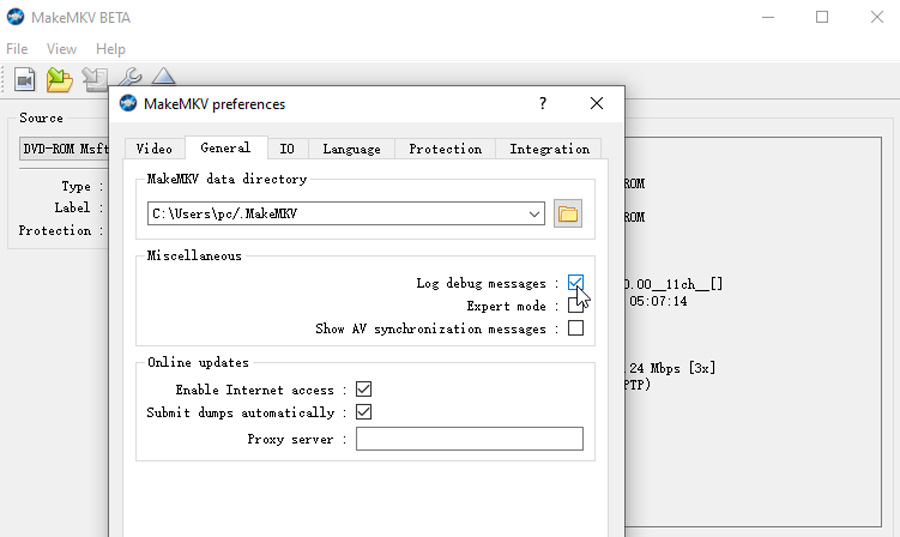Browse for data directory with folder button

(x=568, y=213)
